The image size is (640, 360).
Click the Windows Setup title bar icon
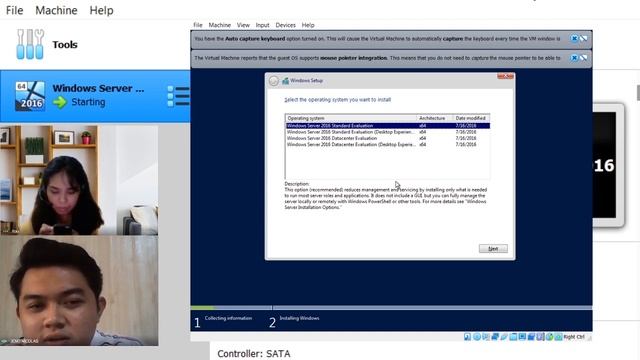[x=285, y=81]
